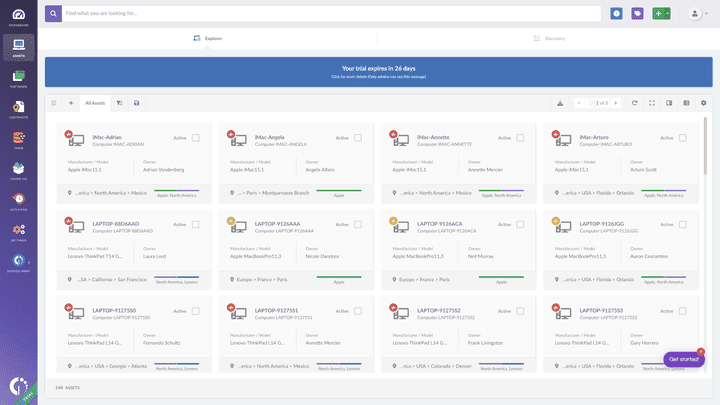
Task: Click the purple search button
Action: coord(52,14)
